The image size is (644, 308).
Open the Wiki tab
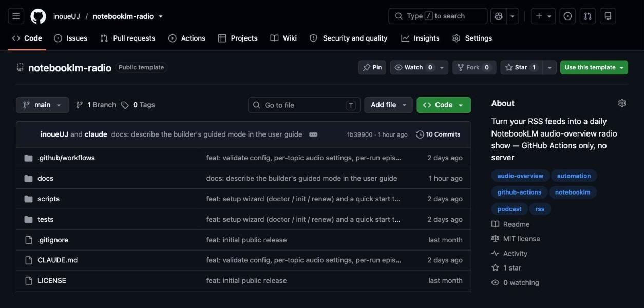tap(283, 38)
